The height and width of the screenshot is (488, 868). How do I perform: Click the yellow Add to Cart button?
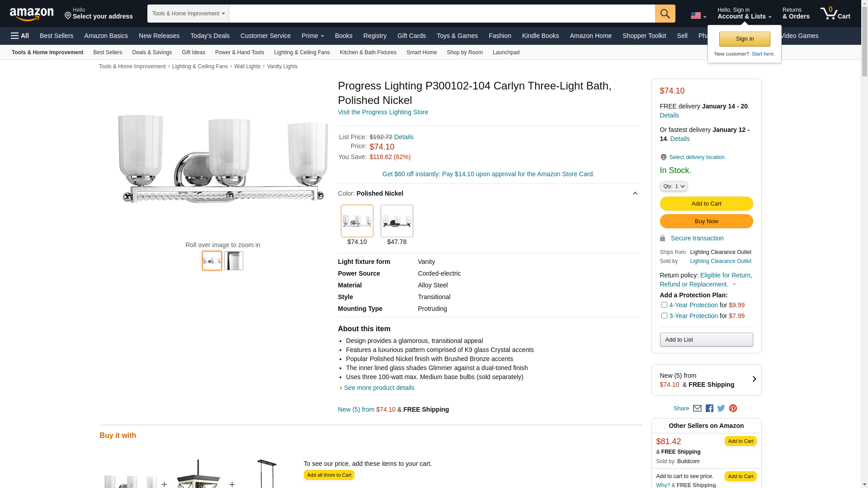706,204
